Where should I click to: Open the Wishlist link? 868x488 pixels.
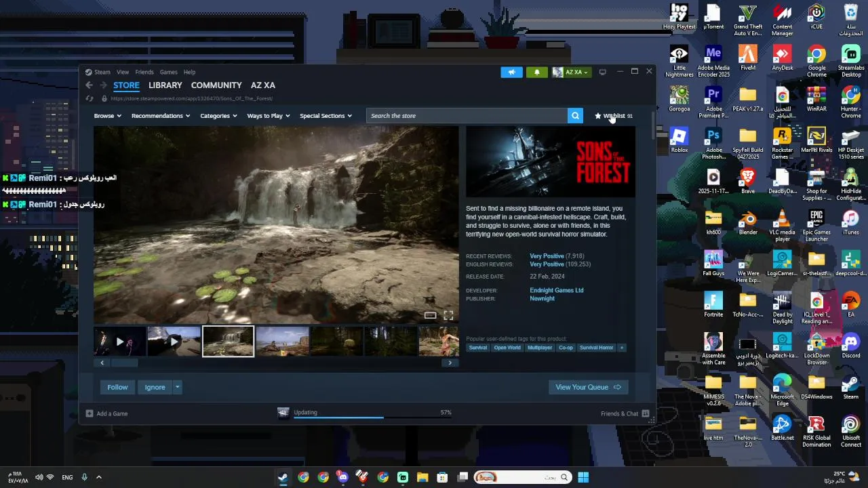coord(614,116)
